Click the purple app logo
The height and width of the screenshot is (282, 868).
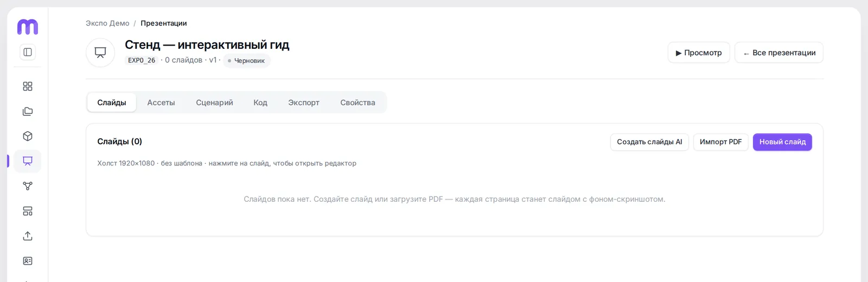tap(28, 27)
